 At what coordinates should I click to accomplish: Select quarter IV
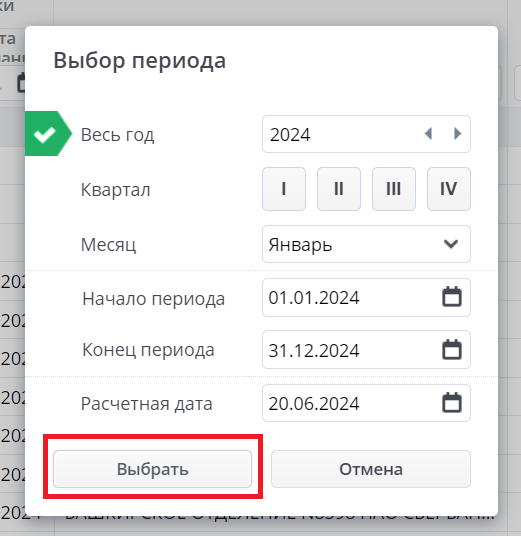click(449, 189)
